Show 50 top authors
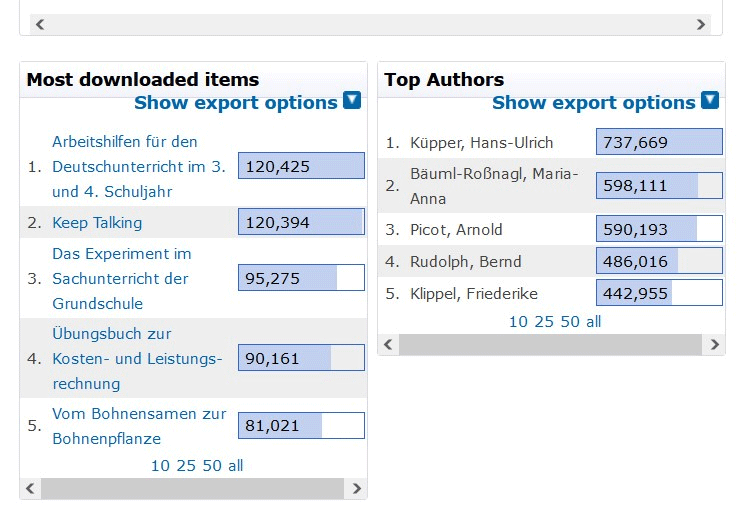The image size is (740, 523). click(x=570, y=321)
